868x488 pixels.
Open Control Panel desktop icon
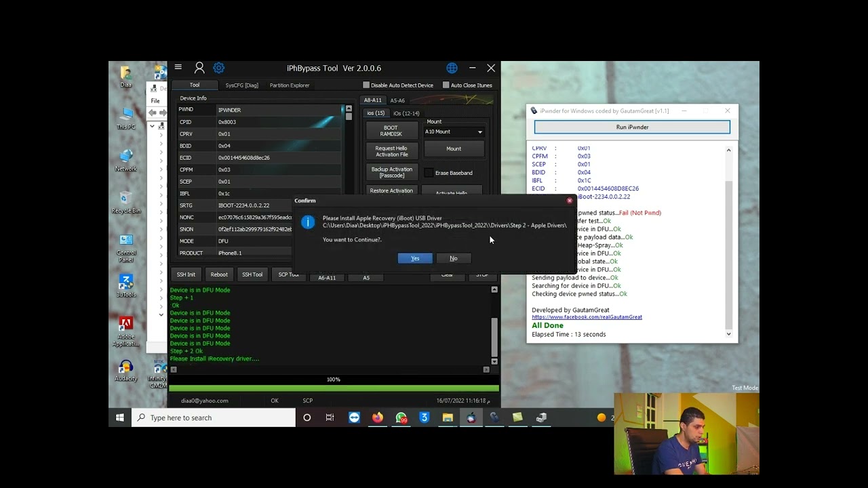pyautogui.click(x=126, y=247)
